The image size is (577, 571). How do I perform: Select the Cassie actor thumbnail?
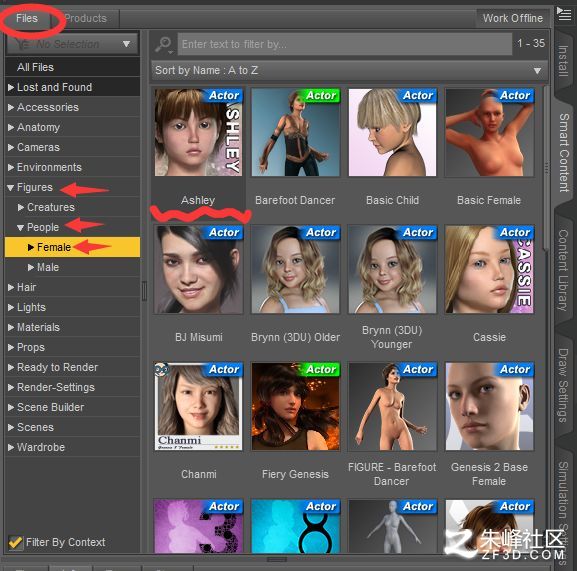tap(489, 269)
